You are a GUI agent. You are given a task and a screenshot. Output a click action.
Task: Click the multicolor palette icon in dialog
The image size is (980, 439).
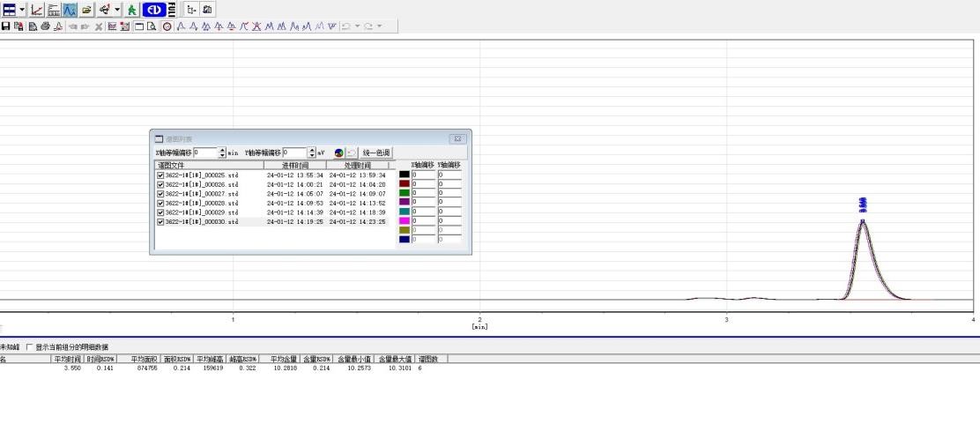pyautogui.click(x=339, y=153)
